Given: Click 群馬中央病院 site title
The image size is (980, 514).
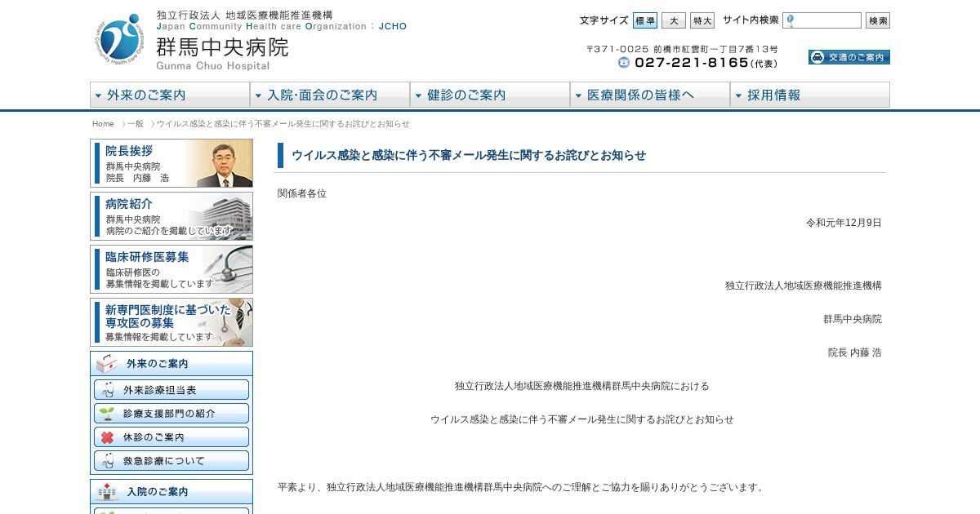Looking at the screenshot, I should [x=222, y=47].
